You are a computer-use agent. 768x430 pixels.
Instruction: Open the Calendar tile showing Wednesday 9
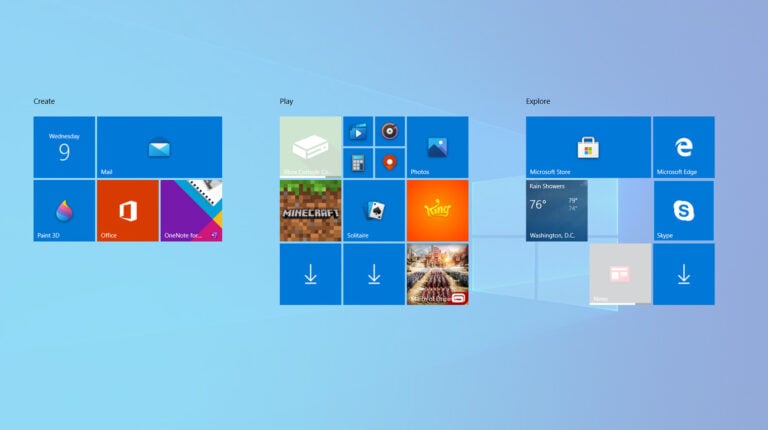click(64, 147)
